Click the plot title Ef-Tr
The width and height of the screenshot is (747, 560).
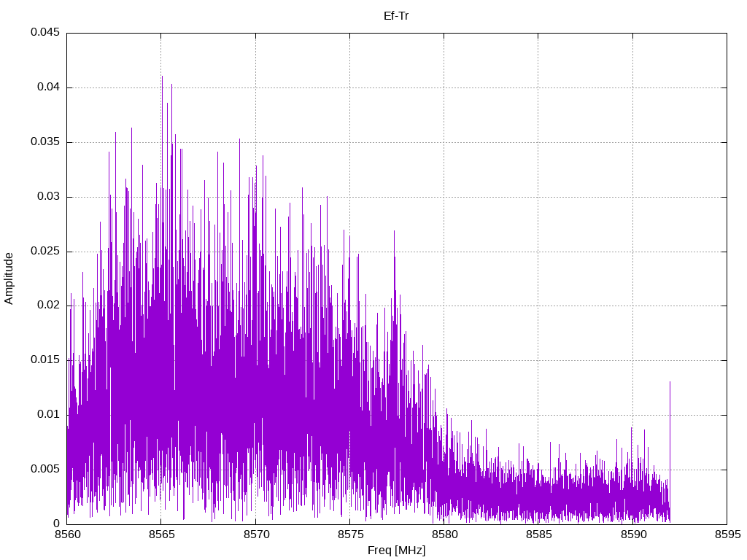pos(396,16)
